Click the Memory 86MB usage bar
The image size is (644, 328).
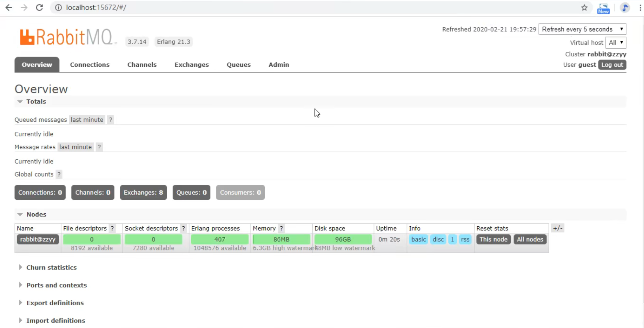coord(281,239)
